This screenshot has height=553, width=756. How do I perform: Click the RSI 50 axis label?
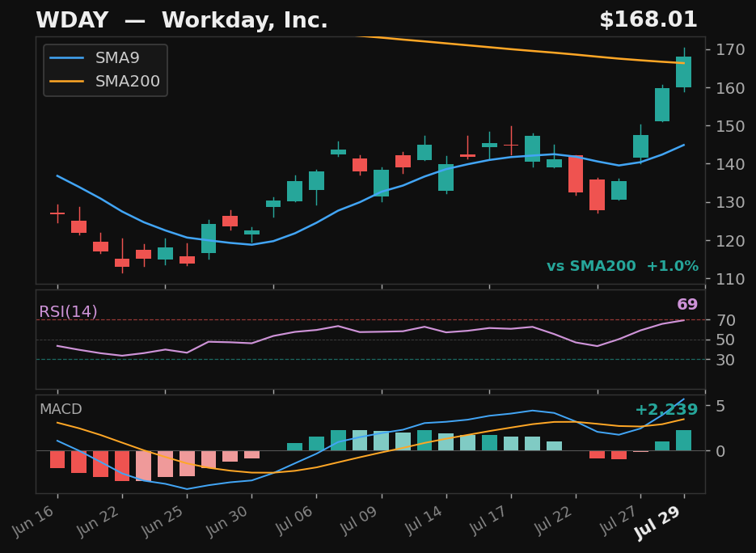click(725, 340)
